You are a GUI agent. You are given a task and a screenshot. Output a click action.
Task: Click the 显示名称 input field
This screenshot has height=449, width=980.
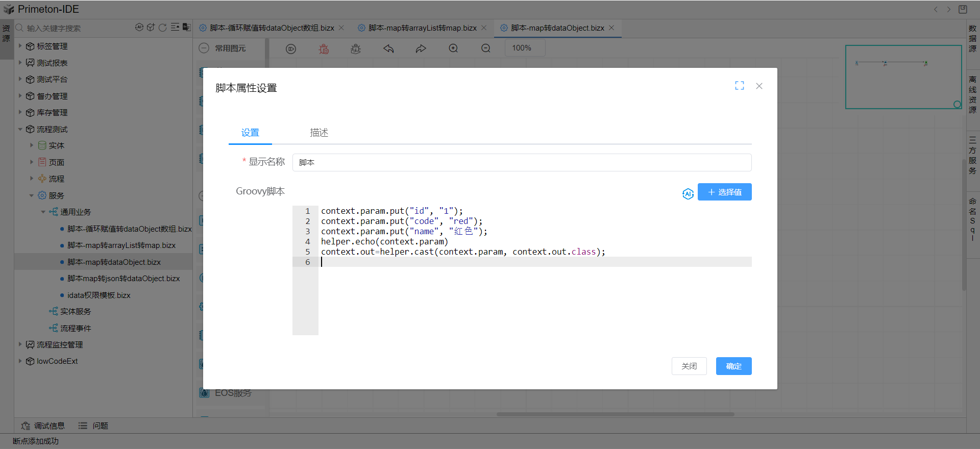pos(521,162)
